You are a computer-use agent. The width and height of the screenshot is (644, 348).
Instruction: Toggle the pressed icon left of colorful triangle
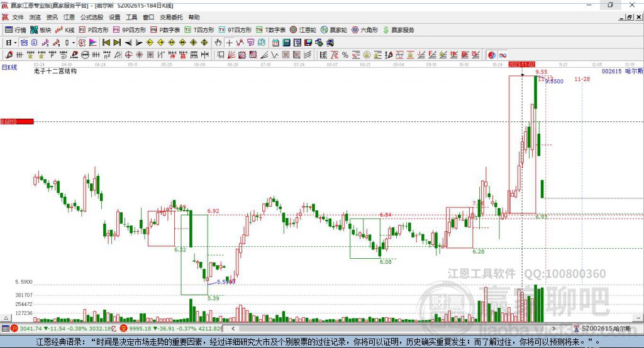tap(82, 43)
